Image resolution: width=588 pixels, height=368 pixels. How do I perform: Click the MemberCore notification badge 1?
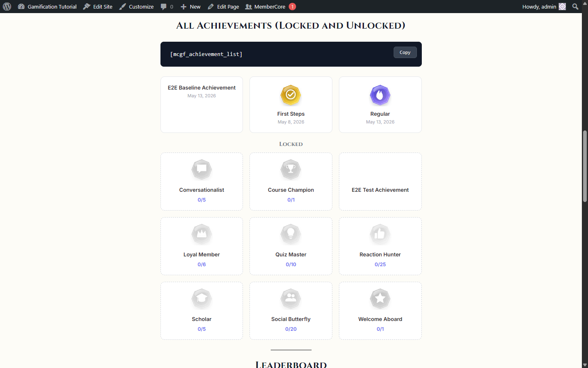tap(292, 7)
